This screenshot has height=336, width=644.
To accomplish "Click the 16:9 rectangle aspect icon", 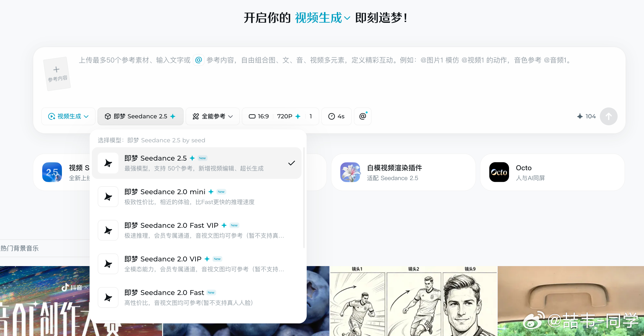I will 252,116.
